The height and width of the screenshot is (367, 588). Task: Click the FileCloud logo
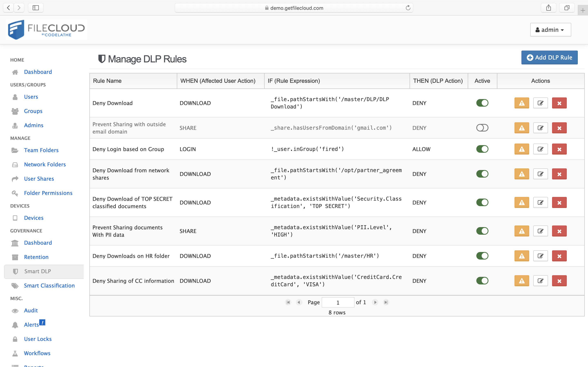(x=46, y=29)
